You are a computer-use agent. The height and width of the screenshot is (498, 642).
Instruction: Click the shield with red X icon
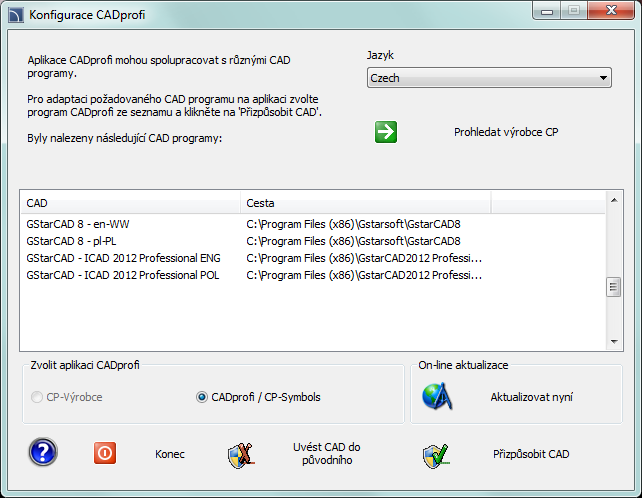tap(241, 455)
